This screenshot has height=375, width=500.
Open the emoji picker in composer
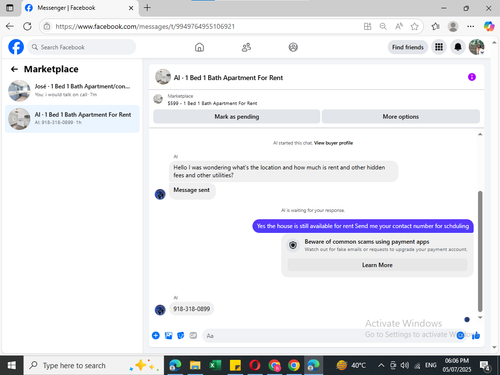pos(460,335)
